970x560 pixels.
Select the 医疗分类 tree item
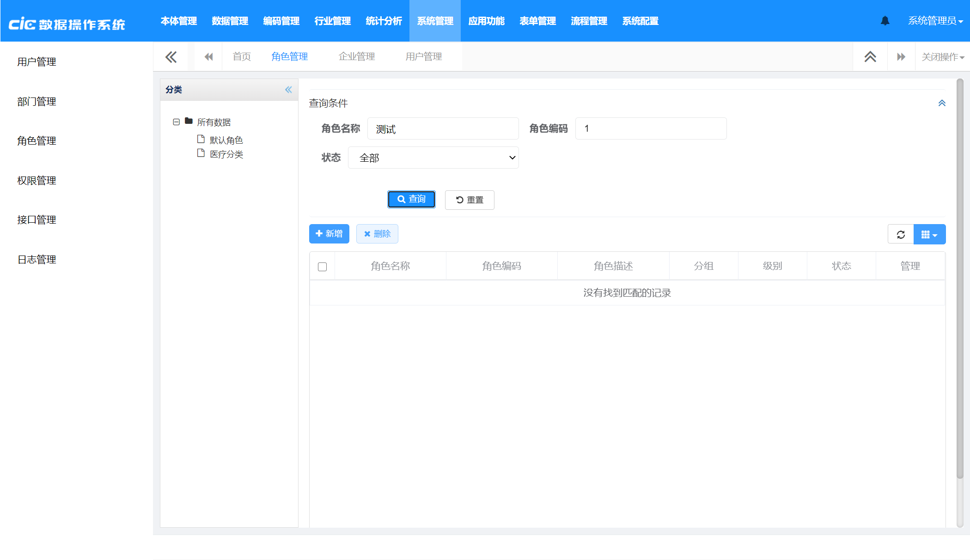[x=226, y=154]
